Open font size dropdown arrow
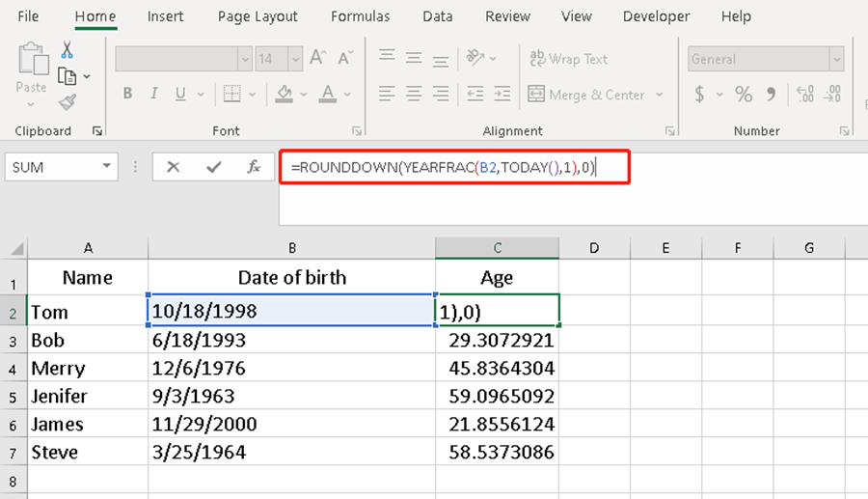This screenshot has width=868, height=499. coord(296,59)
